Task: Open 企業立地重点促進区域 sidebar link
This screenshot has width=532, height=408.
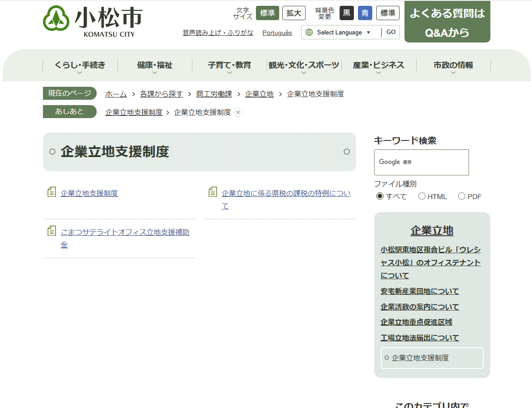Action: pyautogui.click(x=416, y=322)
